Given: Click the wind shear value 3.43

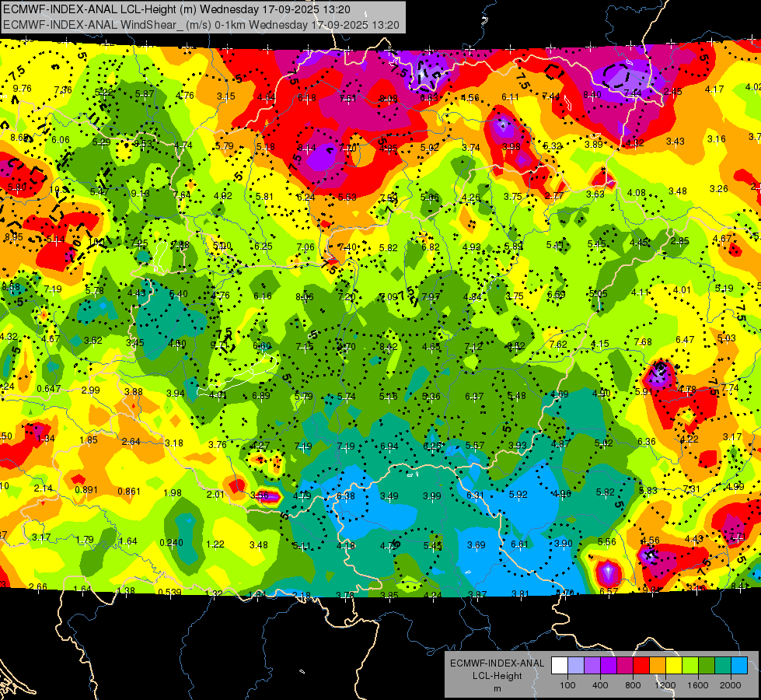Looking at the screenshot, I should [x=675, y=142].
